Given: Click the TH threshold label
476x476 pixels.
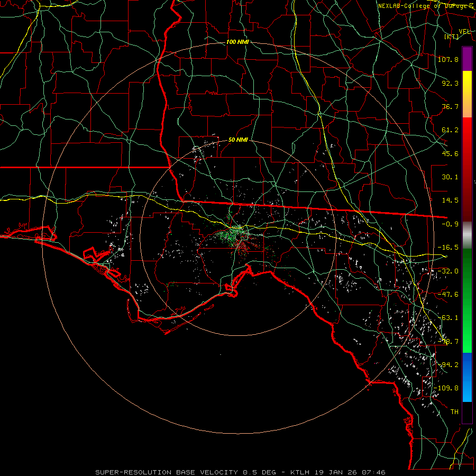Looking at the screenshot, I should pyautogui.click(x=454, y=411).
